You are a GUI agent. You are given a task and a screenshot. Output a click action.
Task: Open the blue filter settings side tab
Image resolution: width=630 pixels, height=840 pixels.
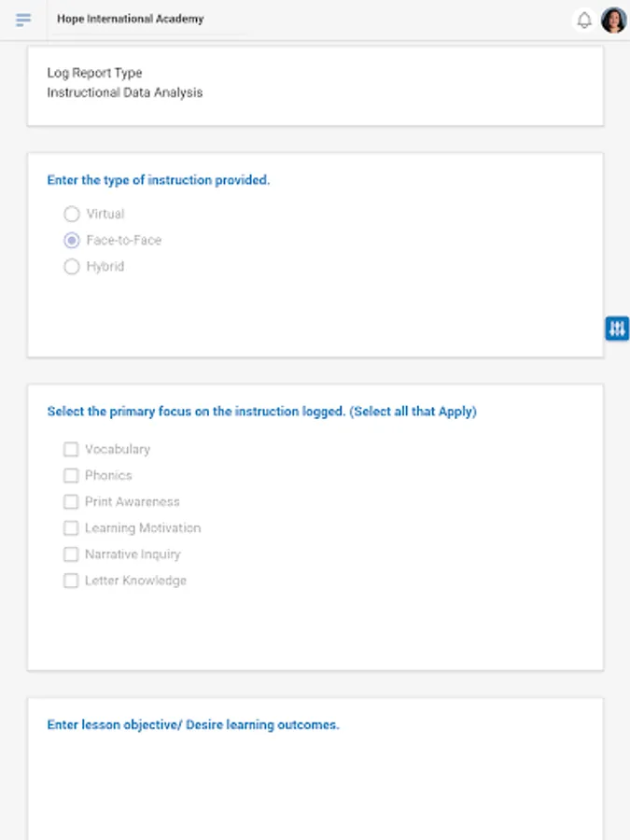pos(617,329)
